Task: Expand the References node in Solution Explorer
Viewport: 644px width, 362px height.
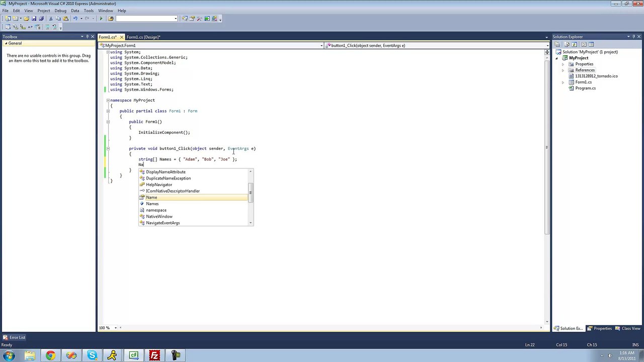Action: tap(563, 70)
